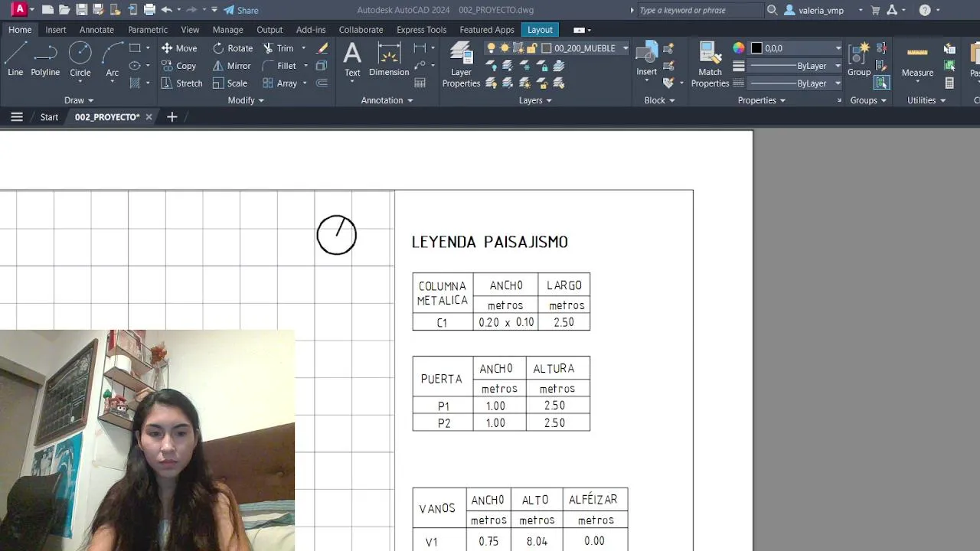The image size is (980, 551).
Task: Click the black color swatch 0,0,0
Action: tap(756, 47)
